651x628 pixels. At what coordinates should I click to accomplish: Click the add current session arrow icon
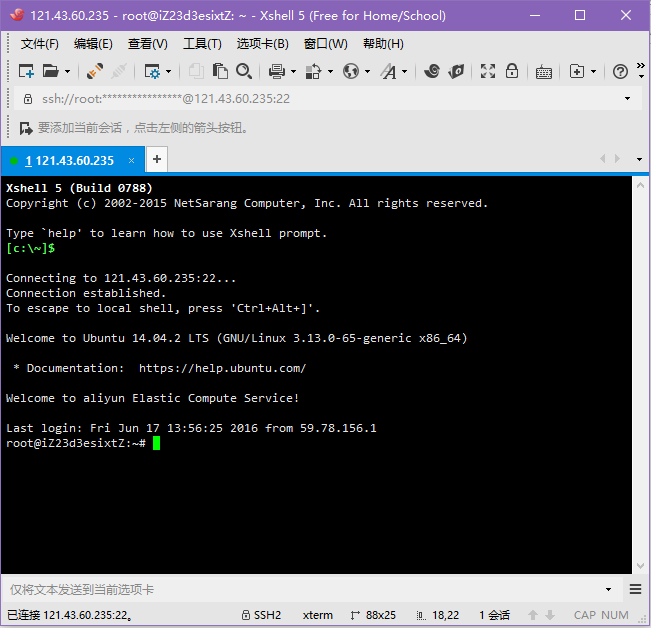pyautogui.click(x=26, y=128)
